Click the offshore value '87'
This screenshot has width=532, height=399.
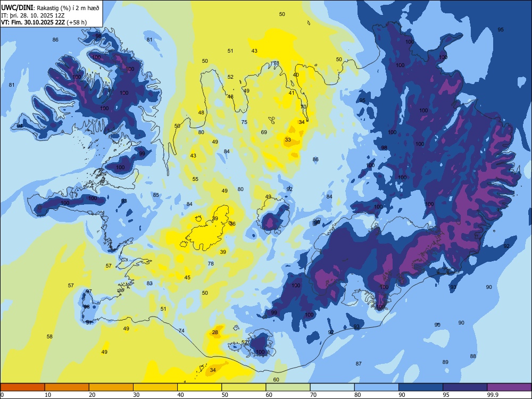[x=359, y=363]
